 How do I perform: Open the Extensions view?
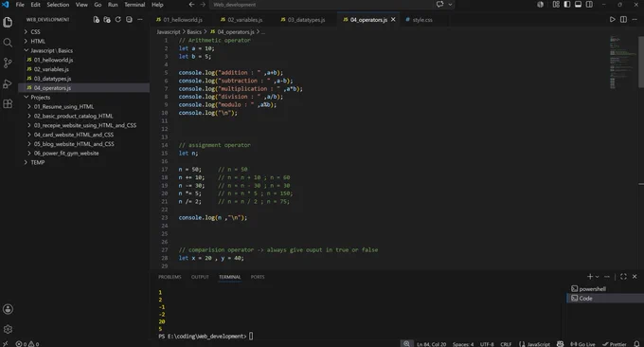point(8,103)
